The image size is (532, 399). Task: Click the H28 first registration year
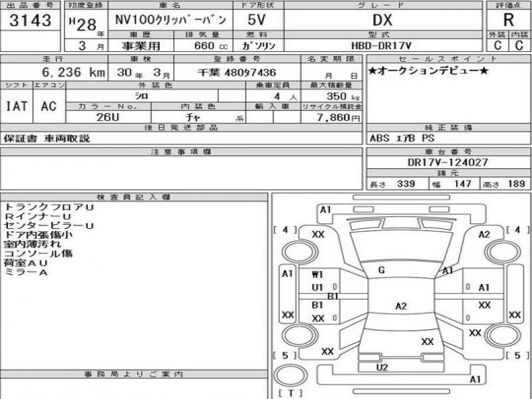pyautogui.click(x=83, y=25)
